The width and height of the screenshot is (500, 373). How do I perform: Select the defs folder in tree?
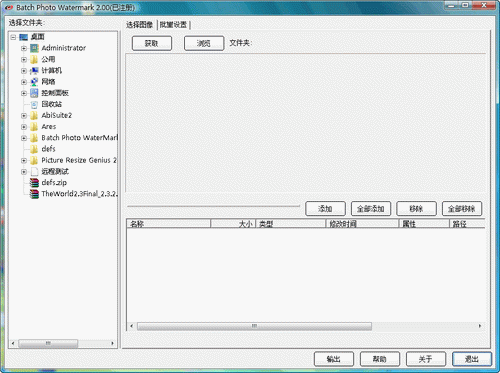pyautogui.click(x=49, y=149)
